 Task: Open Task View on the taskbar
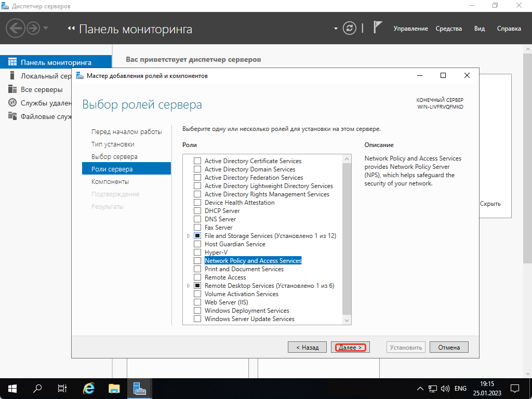point(62,389)
